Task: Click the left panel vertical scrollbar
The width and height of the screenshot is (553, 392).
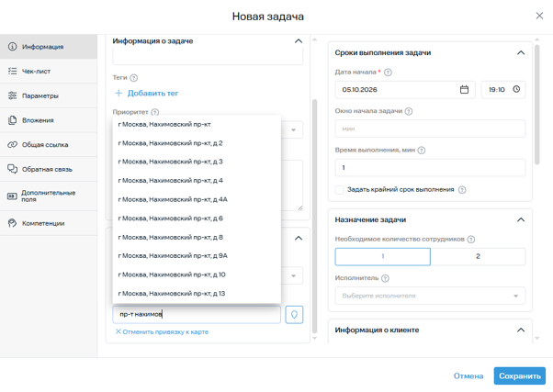Action: click(x=314, y=216)
